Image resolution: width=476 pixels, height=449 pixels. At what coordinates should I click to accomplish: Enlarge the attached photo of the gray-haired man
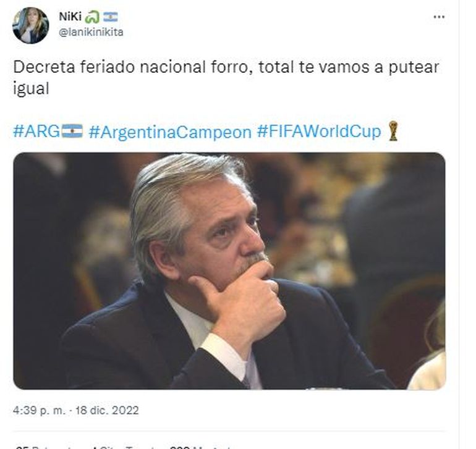[229, 271]
